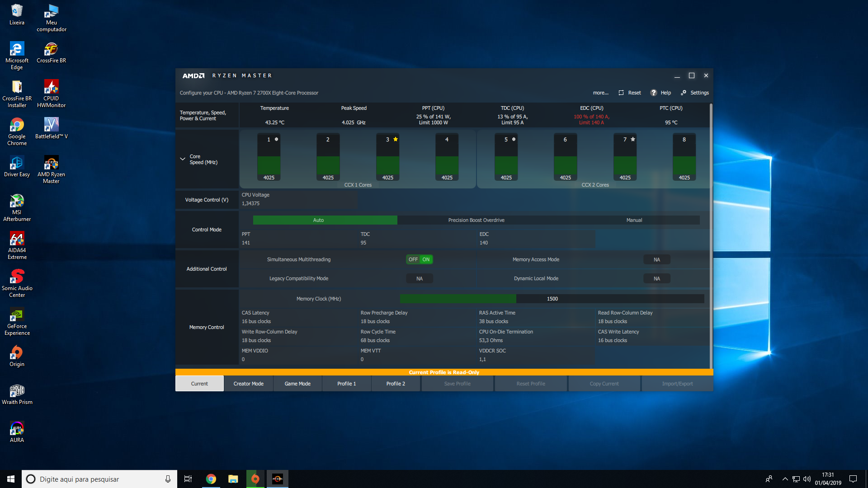Launch CPUID HWMonitor shortcut

[x=51, y=94]
